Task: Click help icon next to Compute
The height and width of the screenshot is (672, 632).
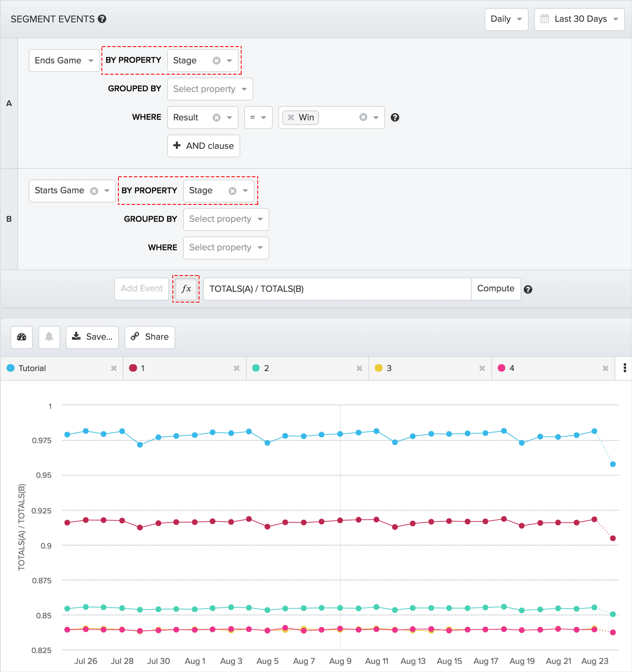Action: (527, 289)
